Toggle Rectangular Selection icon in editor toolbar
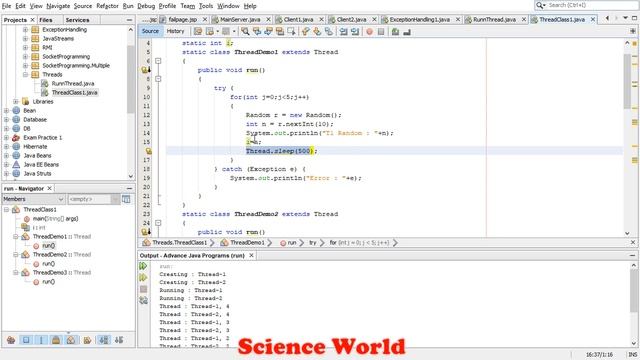 291,31
